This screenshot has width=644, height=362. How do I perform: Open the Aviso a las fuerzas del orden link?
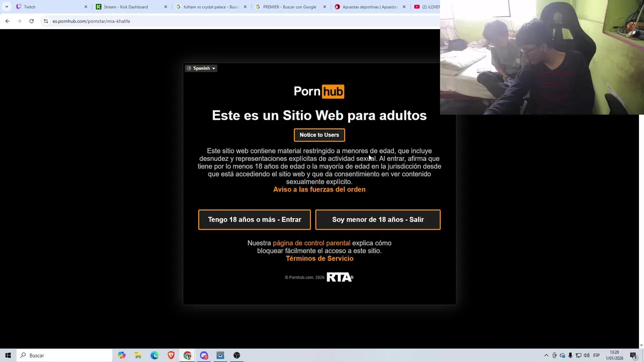click(x=319, y=190)
